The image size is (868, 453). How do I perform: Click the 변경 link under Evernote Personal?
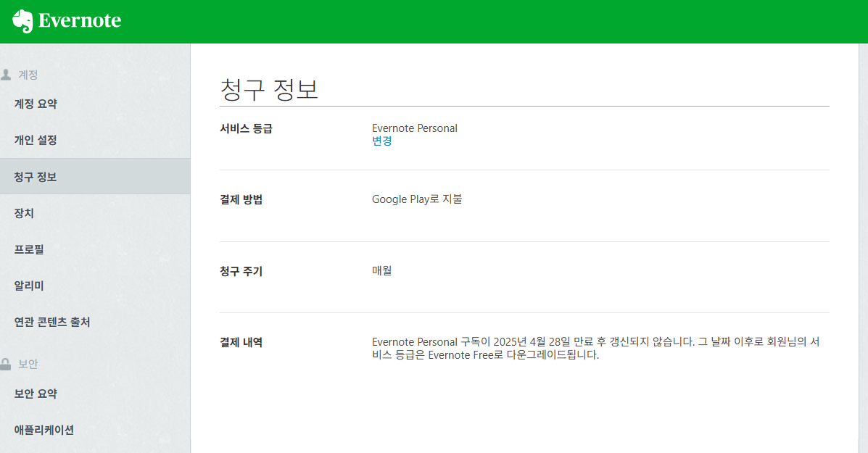(x=382, y=141)
